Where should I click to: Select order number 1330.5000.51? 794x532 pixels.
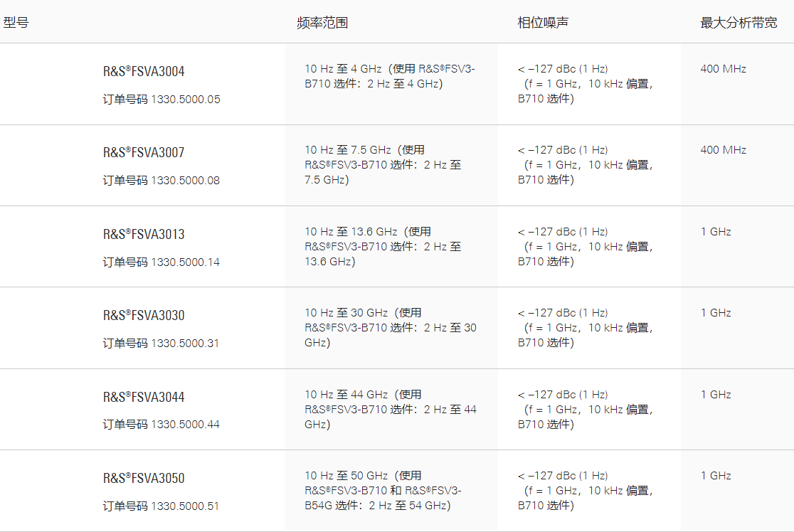click(x=186, y=506)
